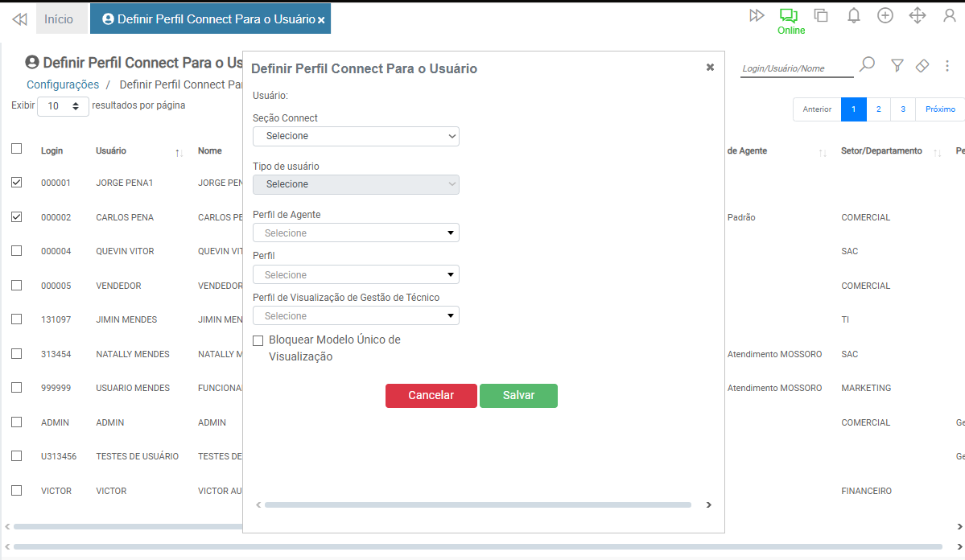Open the Seção Connect dropdown
The width and height of the screenshot is (965, 560).
(x=356, y=136)
